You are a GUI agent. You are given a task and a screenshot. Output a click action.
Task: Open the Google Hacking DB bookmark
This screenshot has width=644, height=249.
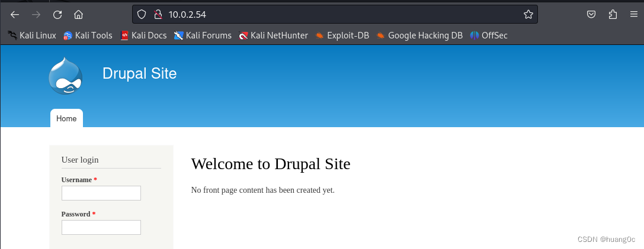(419, 35)
